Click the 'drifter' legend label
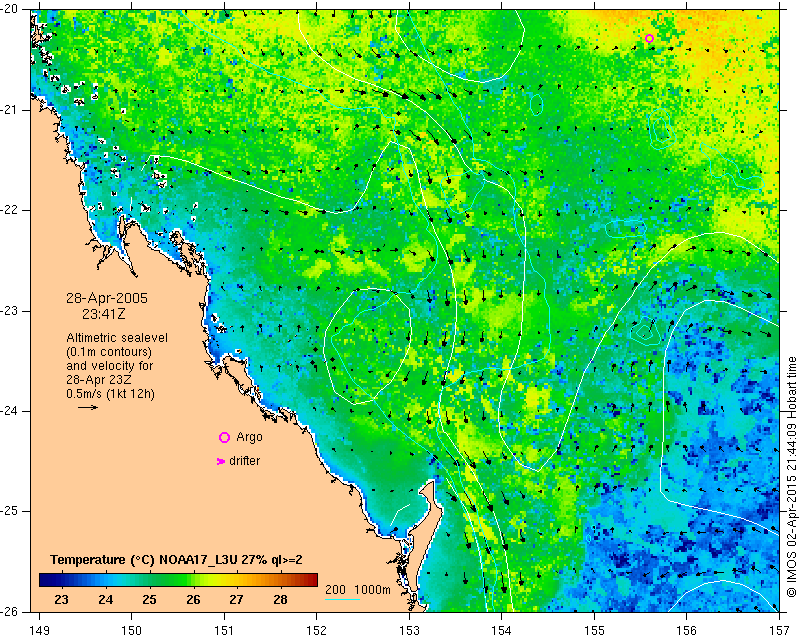800x640 pixels. tap(244, 461)
